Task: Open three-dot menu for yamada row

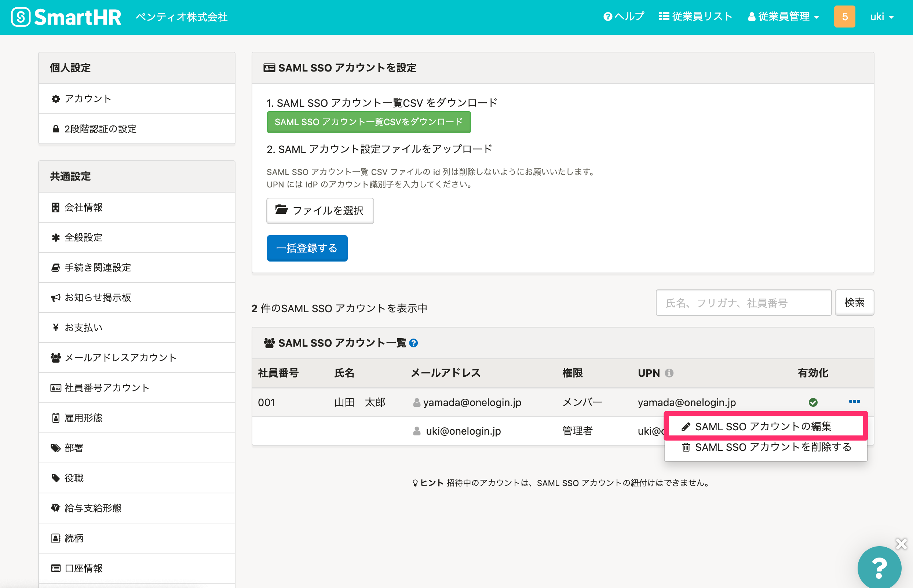Action: [x=854, y=402]
